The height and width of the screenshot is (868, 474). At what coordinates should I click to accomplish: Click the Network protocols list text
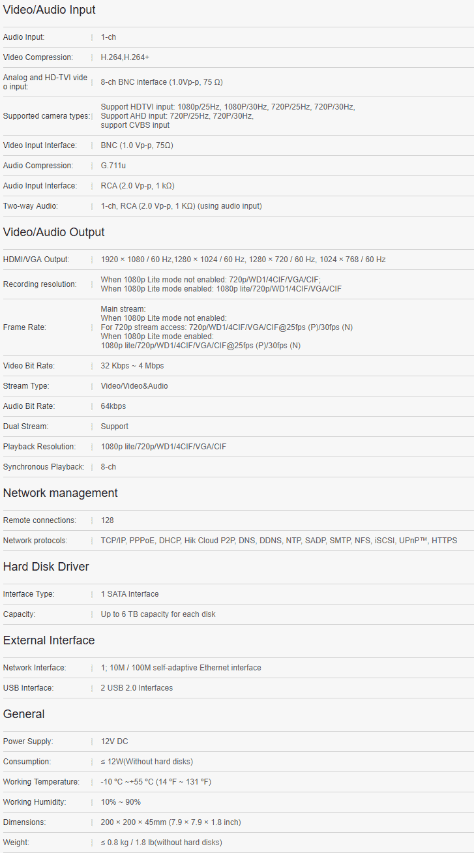pos(278,541)
